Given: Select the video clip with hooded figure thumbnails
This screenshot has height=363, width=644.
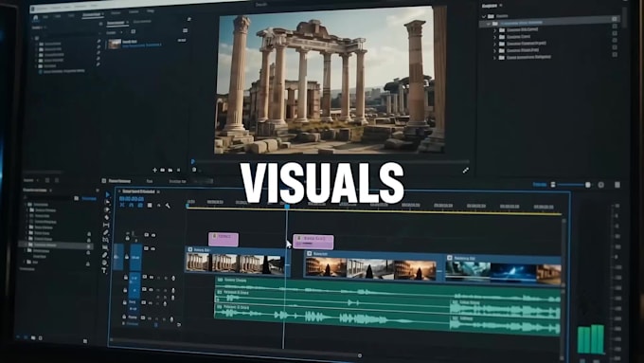Looking at the screenshot, I should [372, 265].
